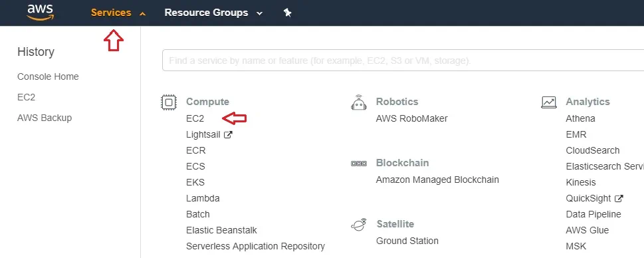This screenshot has height=258, width=644.
Task: Focus the find a service search box
Action: (x=403, y=61)
